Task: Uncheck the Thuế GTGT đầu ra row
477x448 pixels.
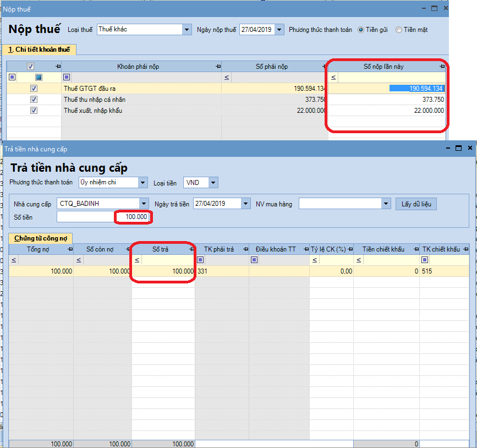Action: click(34, 88)
